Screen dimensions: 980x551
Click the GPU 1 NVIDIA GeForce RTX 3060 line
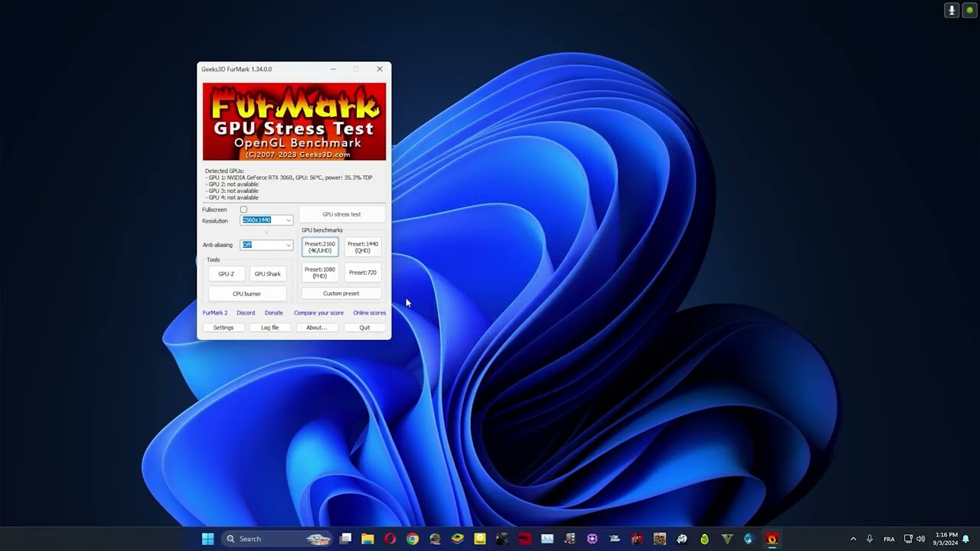[290, 178]
